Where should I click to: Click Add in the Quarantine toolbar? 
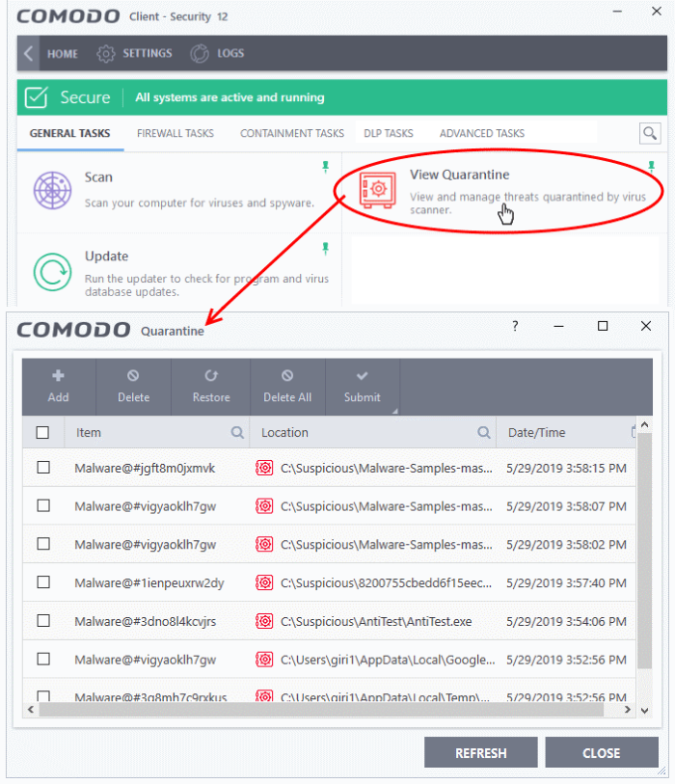(x=59, y=387)
